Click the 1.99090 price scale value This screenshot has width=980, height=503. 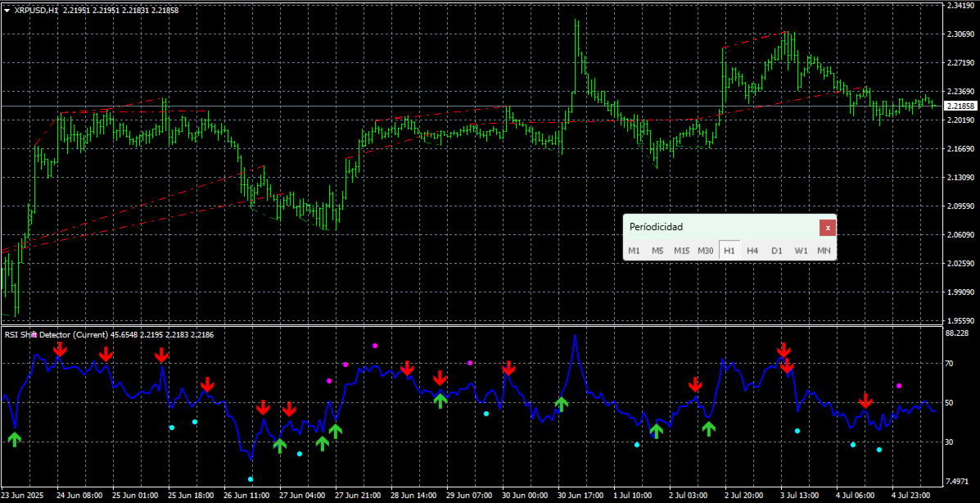pyautogui.click(x=960, y=292)
